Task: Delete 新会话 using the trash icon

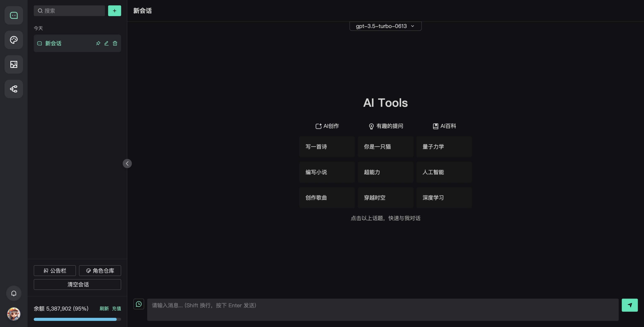Action: click(115, 43)
